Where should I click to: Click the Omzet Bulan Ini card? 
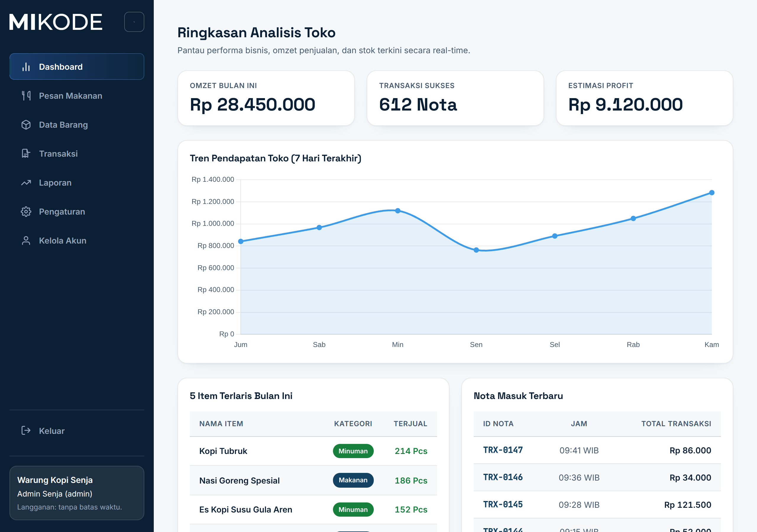266,98
